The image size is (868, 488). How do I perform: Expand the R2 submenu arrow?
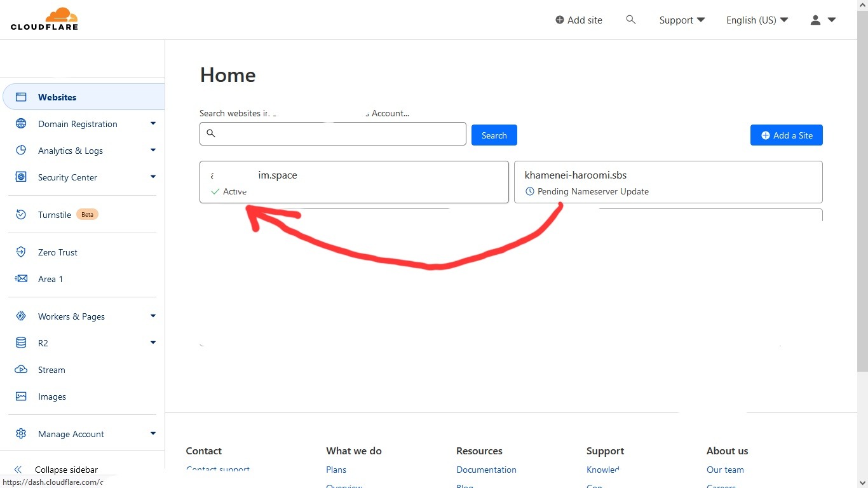pos(153,343)
